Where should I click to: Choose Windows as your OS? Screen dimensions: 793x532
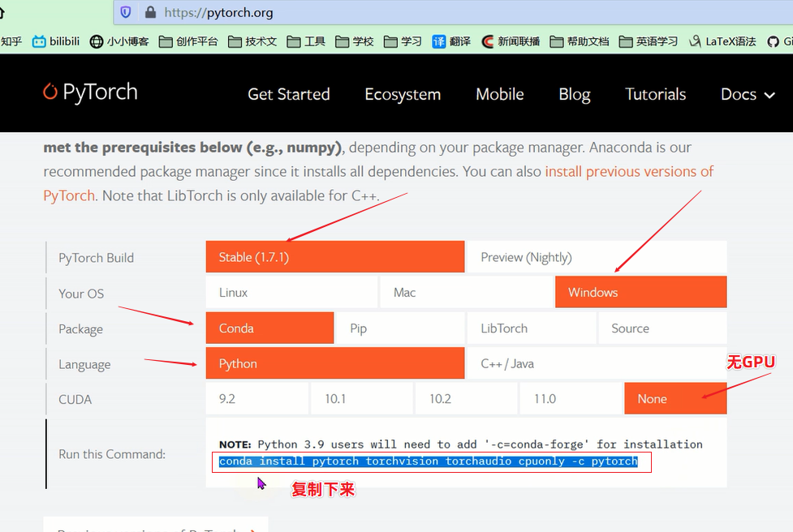click(640, 292)
